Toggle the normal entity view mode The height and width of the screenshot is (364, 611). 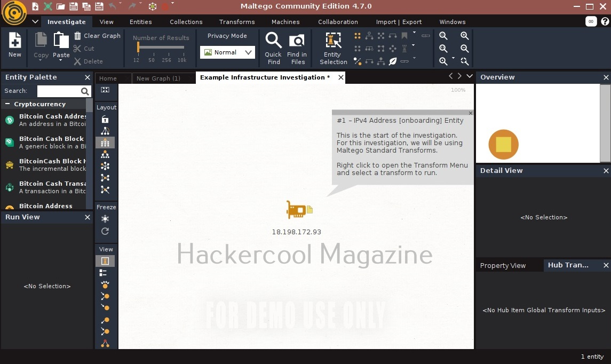[x=105, y=260]
